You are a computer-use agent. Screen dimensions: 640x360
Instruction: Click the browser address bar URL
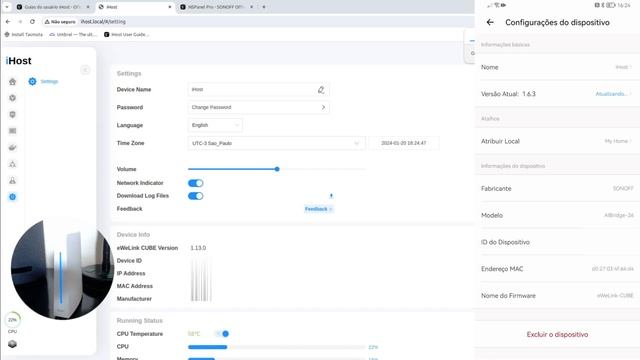(103, 22)
